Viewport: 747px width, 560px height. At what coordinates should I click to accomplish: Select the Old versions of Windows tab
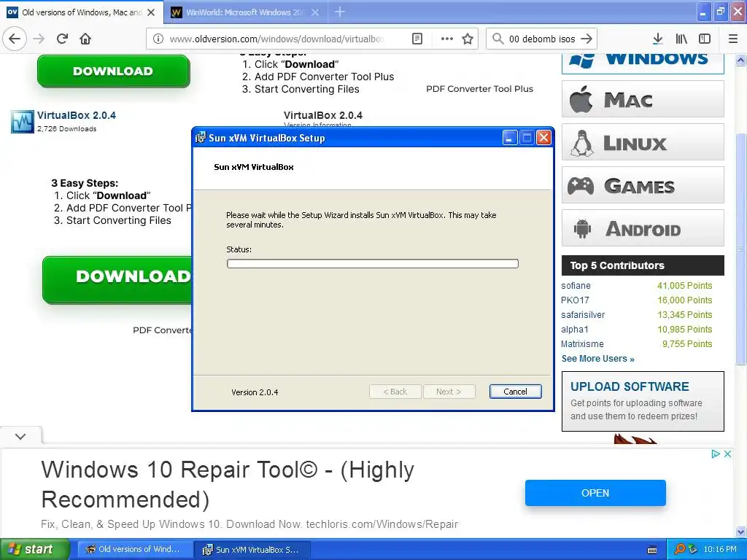(82, 12)
